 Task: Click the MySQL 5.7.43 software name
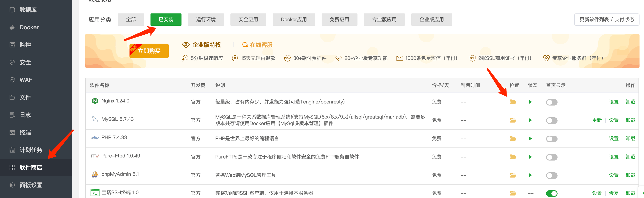click(x=117, y=119)
